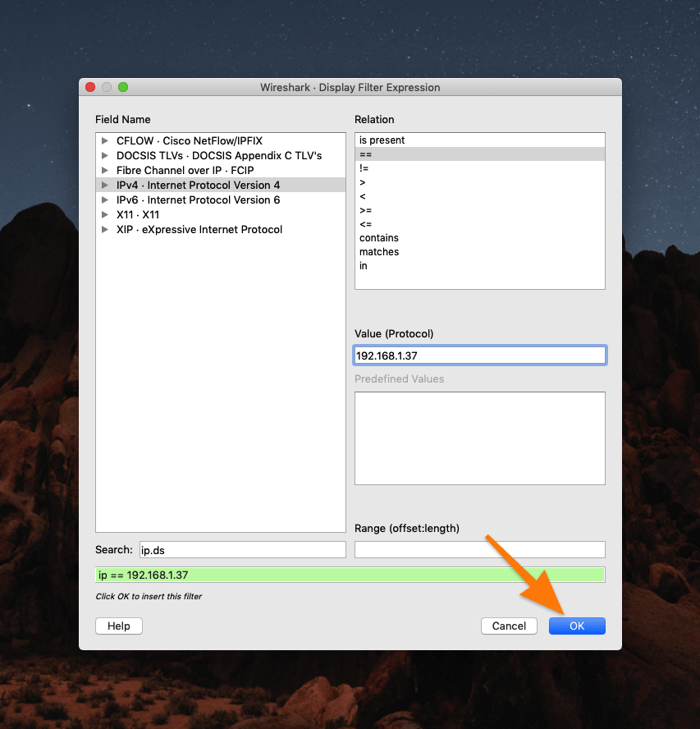Select CFLOW · Cisco NetFlow/IPFIX row
The height and width of the screenshot is (729, 700).
tap(221, 140)
